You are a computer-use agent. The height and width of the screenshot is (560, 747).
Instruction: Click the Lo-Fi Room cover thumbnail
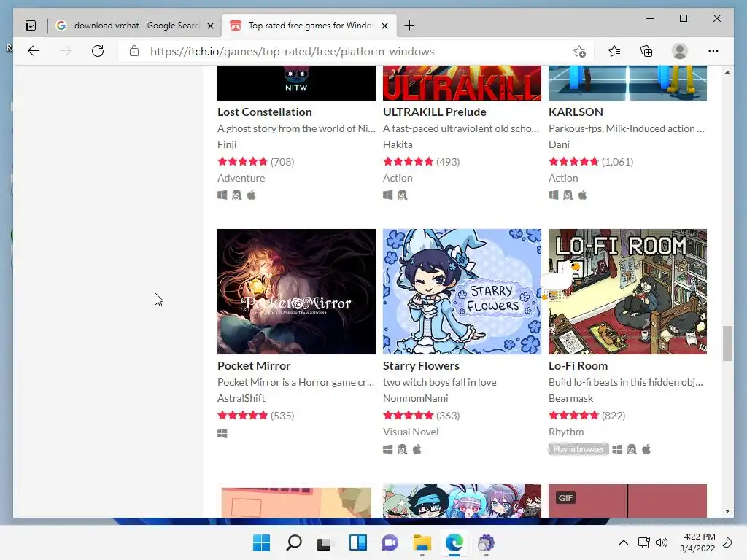point(627,292)
